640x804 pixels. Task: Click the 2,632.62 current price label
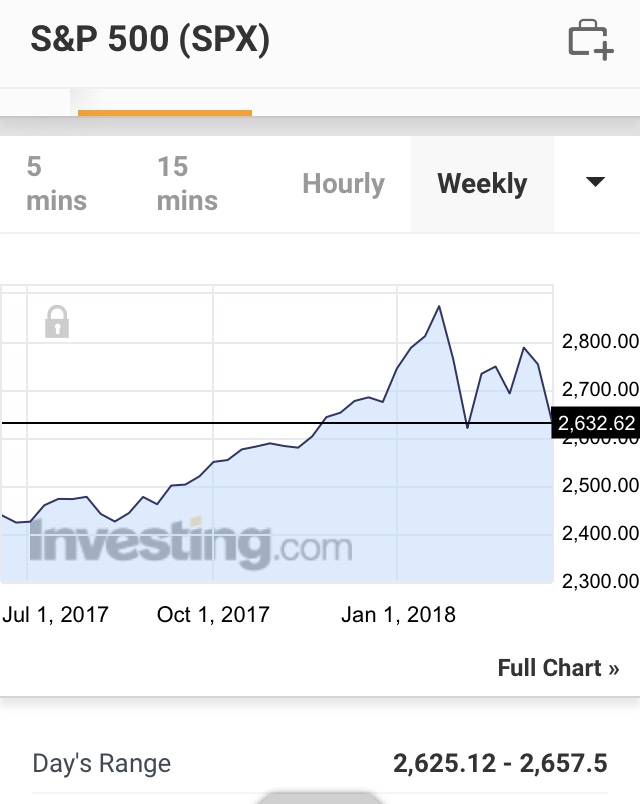[x=596, y=423]
